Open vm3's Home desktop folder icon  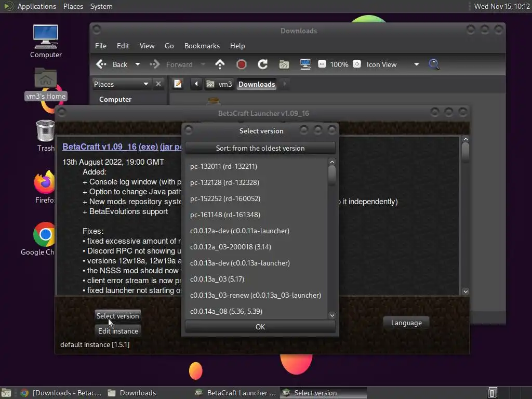[x=46, y=84]
